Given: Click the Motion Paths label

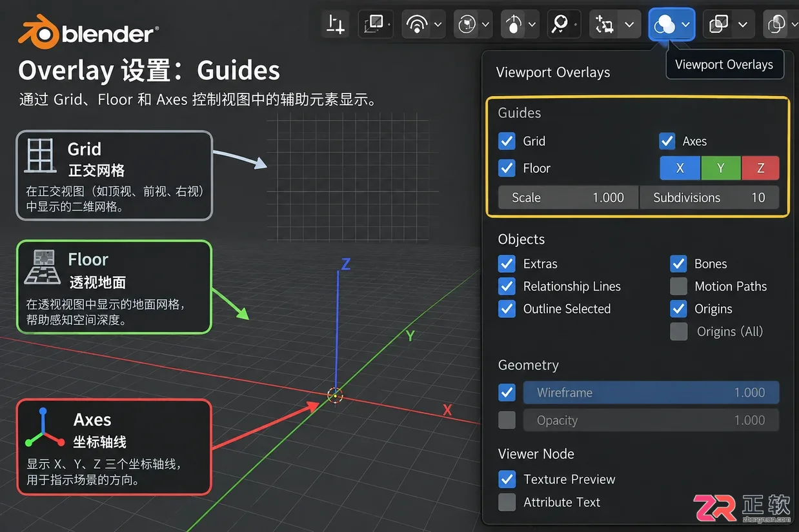Looking at the screenshot, I should (x=731, y=286).
